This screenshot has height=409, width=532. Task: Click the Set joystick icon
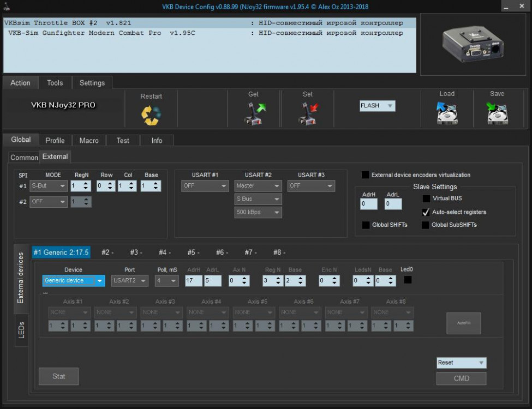308,113
